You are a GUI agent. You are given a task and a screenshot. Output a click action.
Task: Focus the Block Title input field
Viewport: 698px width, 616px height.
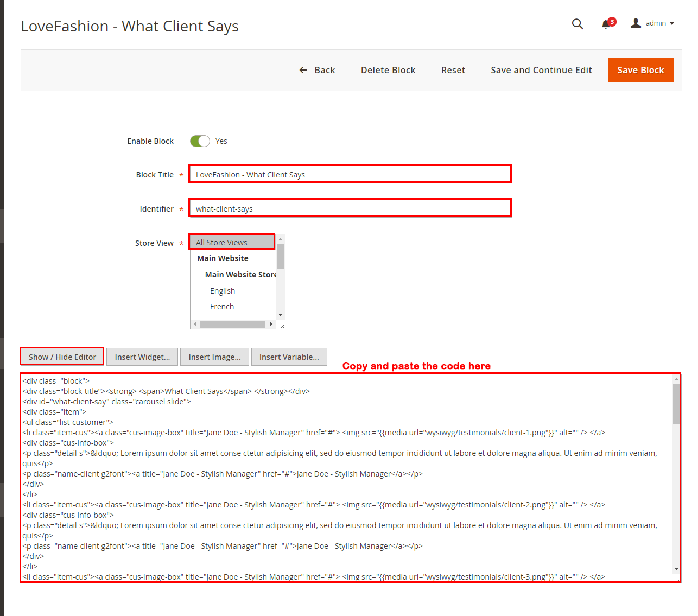click(x=350, y=174)
